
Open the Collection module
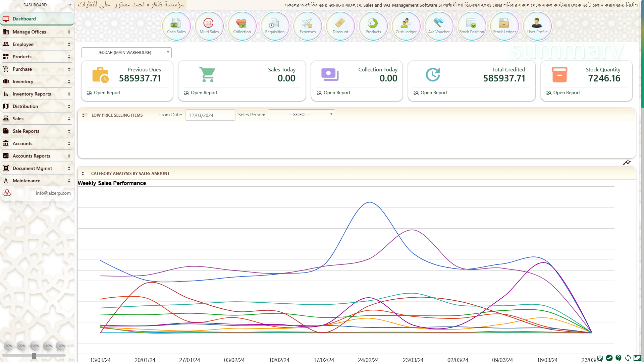pyautogui.click(x=242, y=26)
